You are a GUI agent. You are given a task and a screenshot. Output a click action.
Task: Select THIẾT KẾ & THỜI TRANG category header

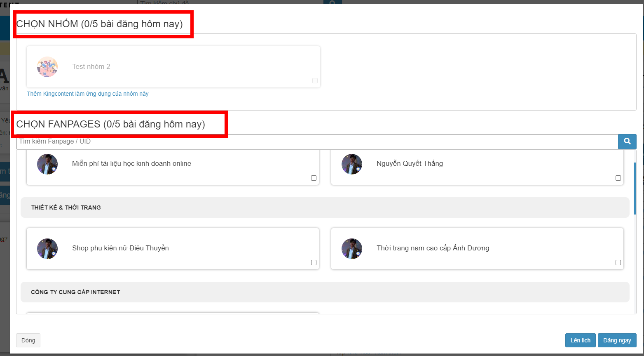pyautogui.click(x=325, y=207)
